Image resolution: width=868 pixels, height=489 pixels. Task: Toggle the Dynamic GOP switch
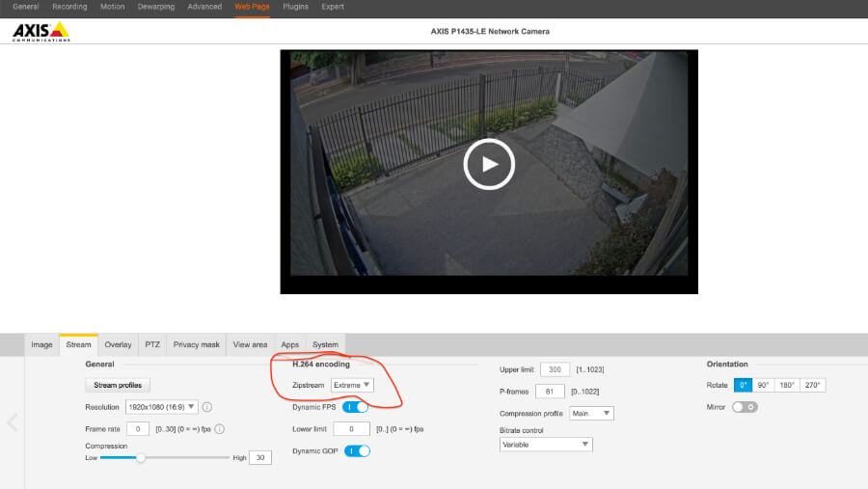pos(357,450)
